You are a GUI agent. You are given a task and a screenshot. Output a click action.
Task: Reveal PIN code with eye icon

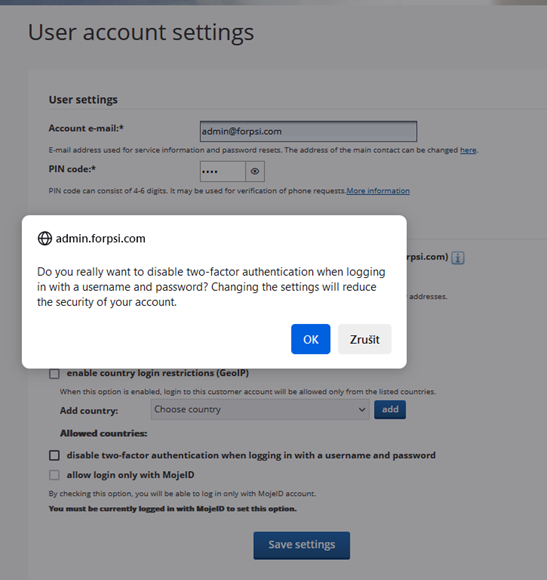(255, 171)
